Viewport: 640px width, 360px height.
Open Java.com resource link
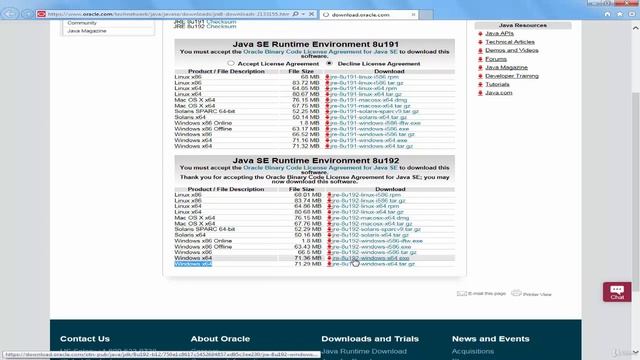click(x=498, y=93)
